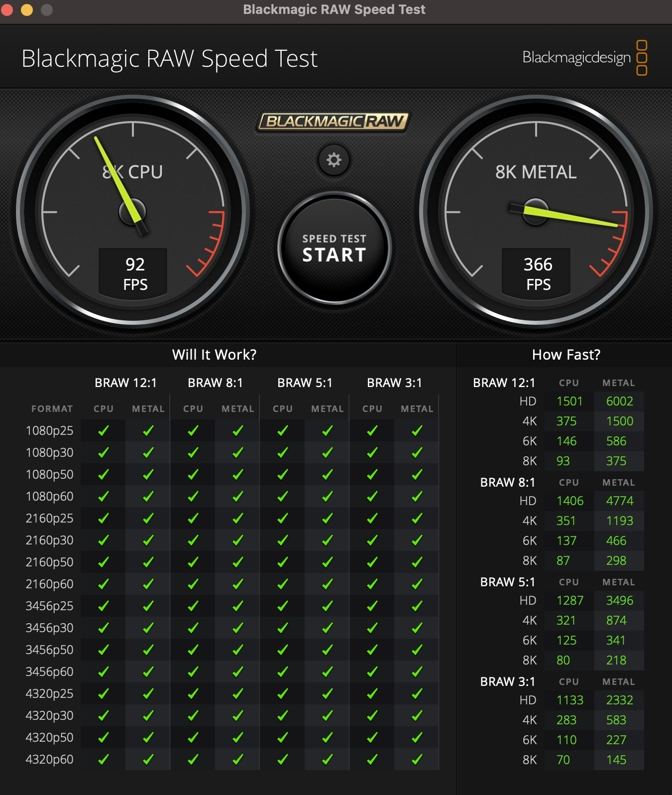Select the 1080p50 BRAW 8:1 CPU checkmark
The width and height of the screenshot is (672, 795).
[193, 475]
